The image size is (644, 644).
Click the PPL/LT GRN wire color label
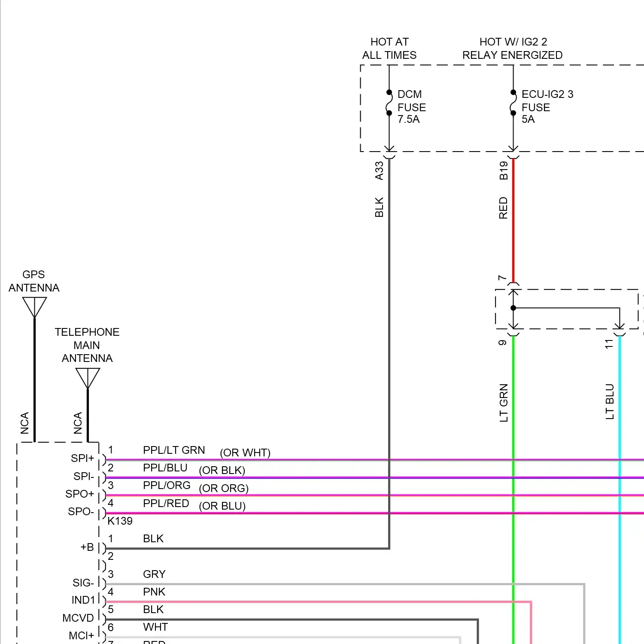coord(174,450)
